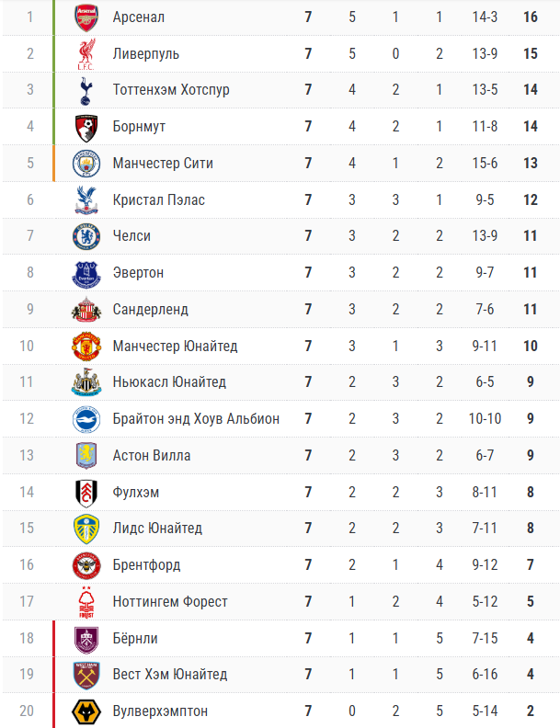560x728 pixels.
Task: Click the Manchester City crest icon
Action: (x=86, y=163)
